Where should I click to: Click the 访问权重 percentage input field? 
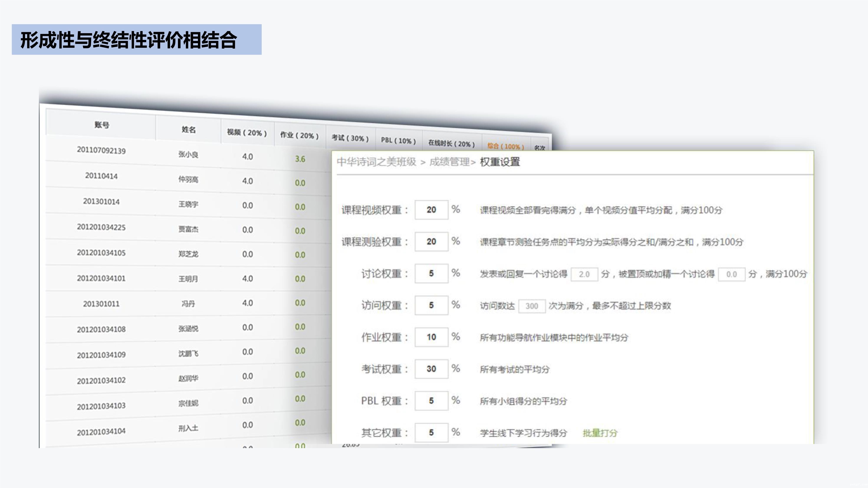[431, 305]
